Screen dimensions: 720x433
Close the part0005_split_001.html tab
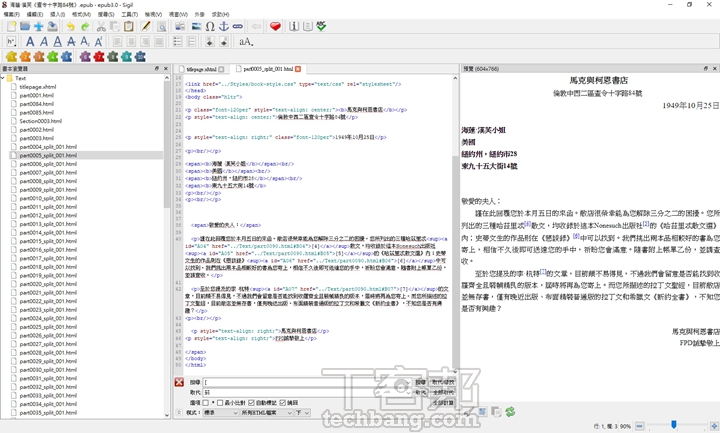[298, 69]
